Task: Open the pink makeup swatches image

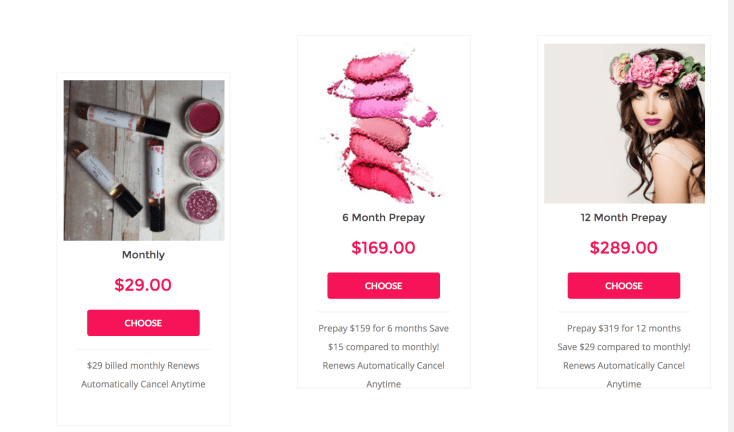Action: (x=383, y=123)
